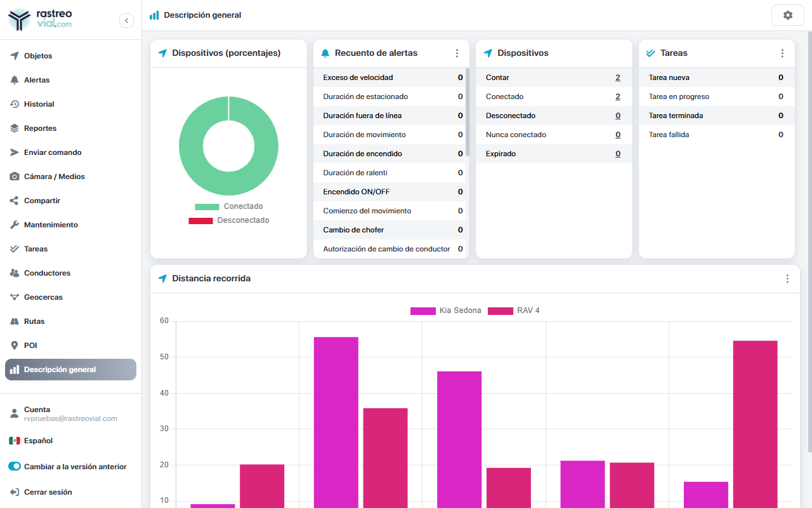Click the tallest Kia Sedona bar
Image resolution: width=812 pixels, height=508 pixels.
click(x=336, y=422)
